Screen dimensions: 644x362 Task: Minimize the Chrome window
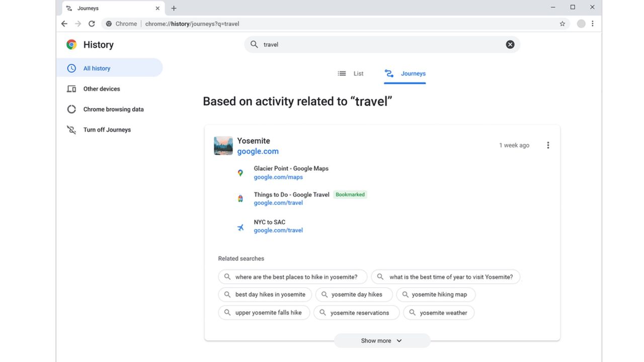[553, 8]
